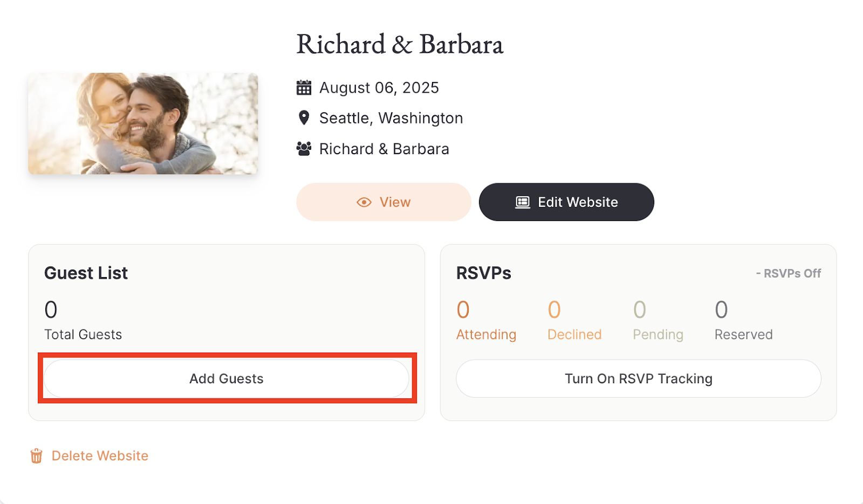Click the RSVPs Off status label
Image resolution: width=863 pixels, height=504 pixels.
pos(788,273)
